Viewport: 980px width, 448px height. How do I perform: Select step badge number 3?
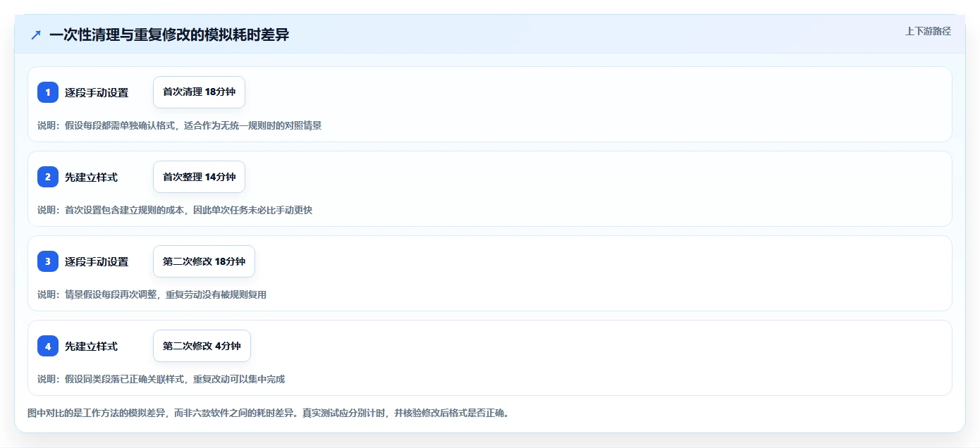click(x=48, y=261)
